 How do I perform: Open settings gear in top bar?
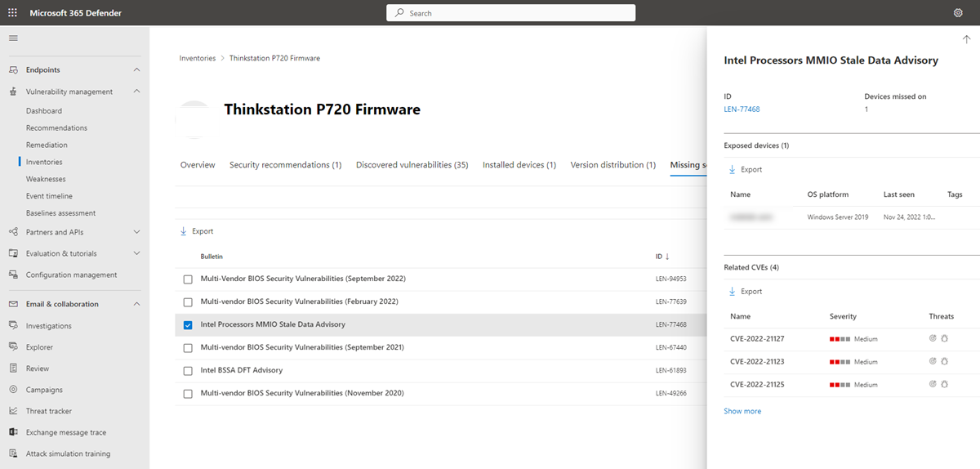[x=958, y=13]
